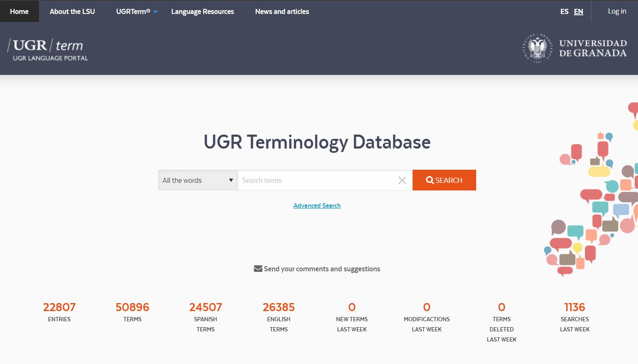Switch interface language to ES
Screen dimensions: 638x364
[x=564, y=11]
